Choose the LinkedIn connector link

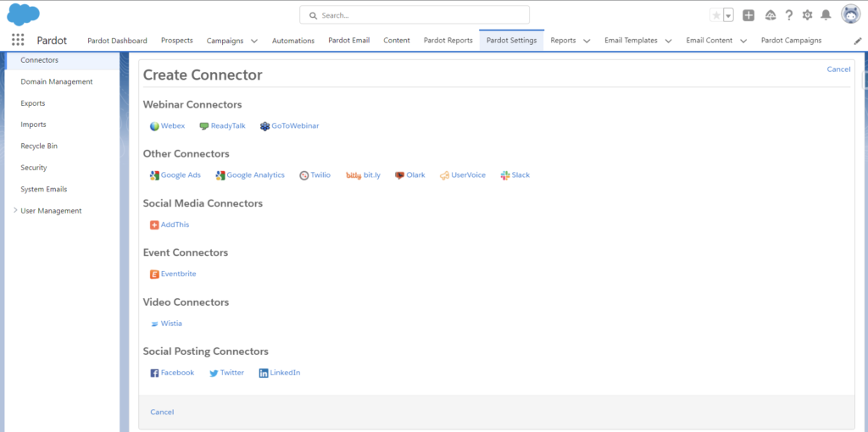coord(285,373)
